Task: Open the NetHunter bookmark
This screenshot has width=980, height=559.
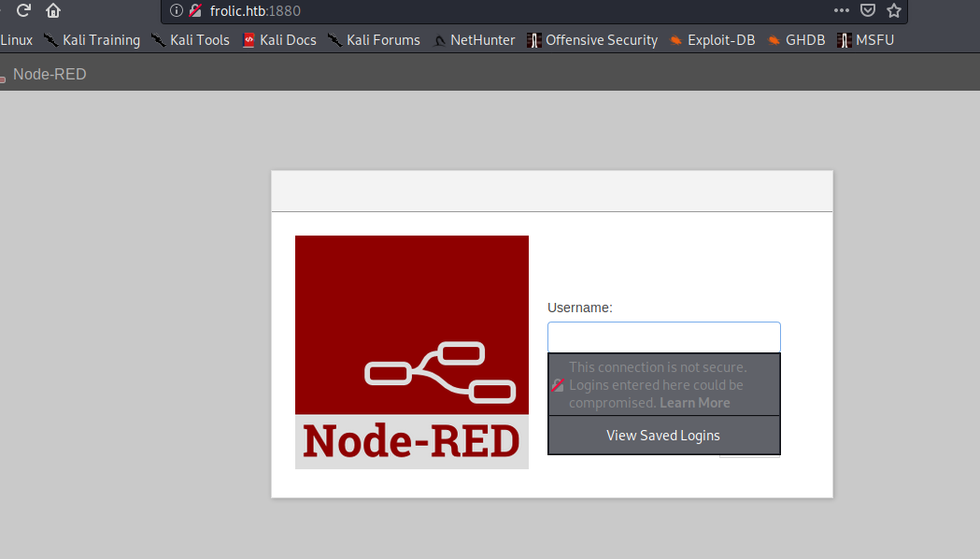Action: tap(474, 40)
